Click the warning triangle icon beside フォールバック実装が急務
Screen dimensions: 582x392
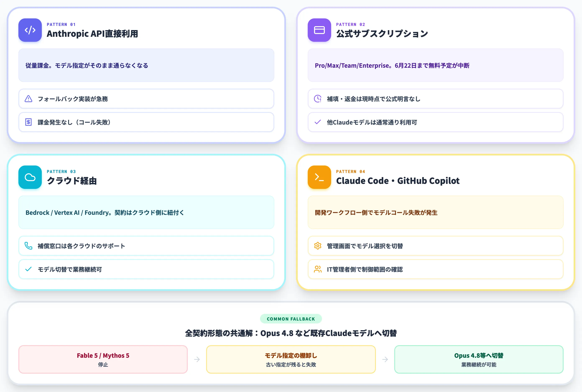click(x=28, y=99)
